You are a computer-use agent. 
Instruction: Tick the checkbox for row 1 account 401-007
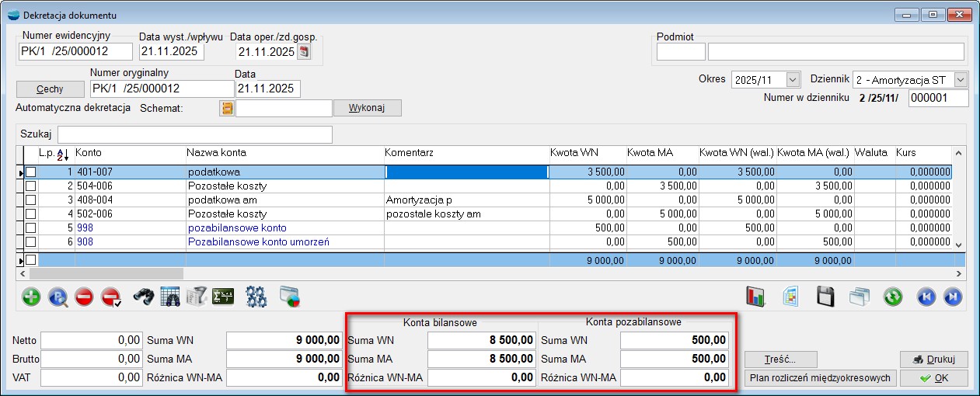point(31,172)
